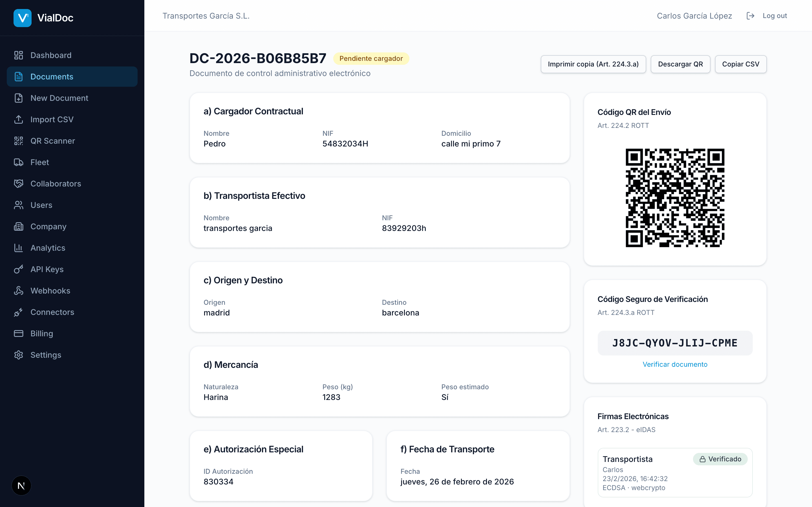Viewport: 812px width, 507px height.
Task: Open the Fleet section
Action: (x=39, y=162)
